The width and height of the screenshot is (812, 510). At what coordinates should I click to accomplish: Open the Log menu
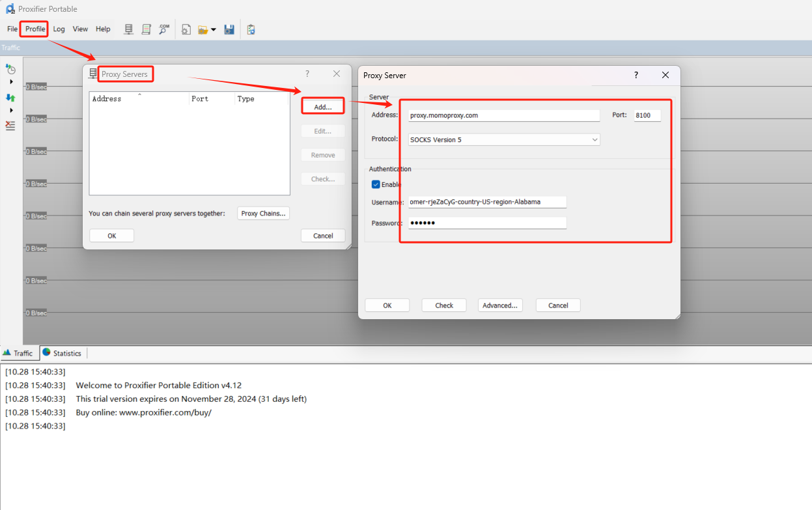tap(59, 29)
